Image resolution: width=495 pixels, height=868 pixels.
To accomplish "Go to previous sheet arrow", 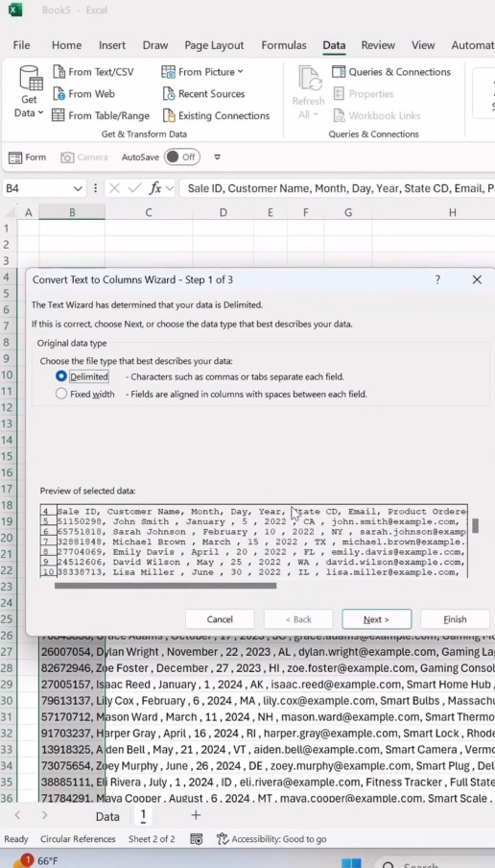I will 17,815.
